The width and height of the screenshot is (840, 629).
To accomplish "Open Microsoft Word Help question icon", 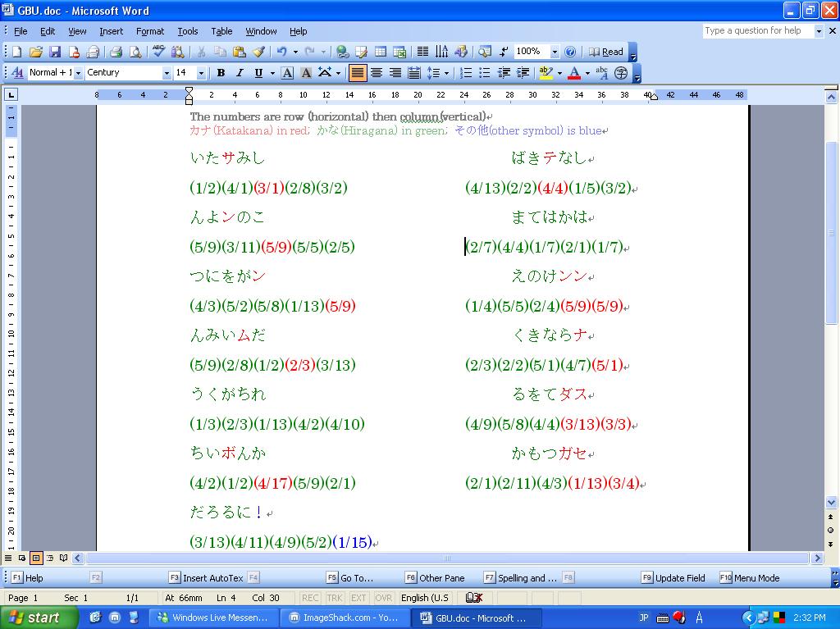I will pos(571,52).
